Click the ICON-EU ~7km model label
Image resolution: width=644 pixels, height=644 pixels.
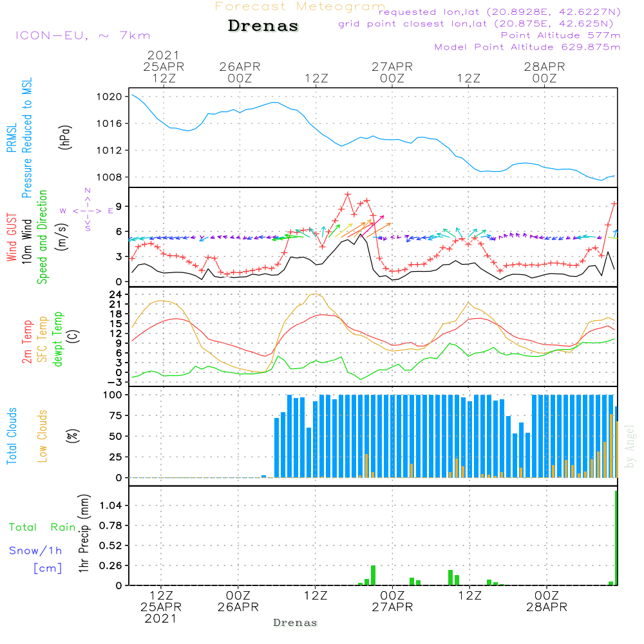click(x=82, y=35)
